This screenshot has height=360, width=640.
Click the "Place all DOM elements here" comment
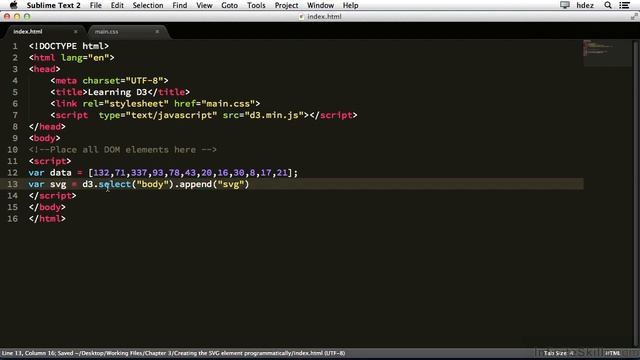point(122,149)
